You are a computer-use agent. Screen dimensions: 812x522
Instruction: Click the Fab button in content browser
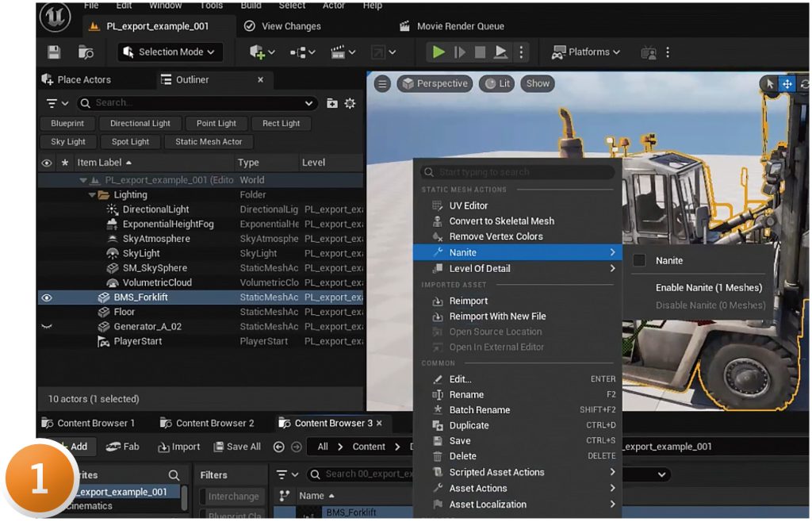(122, 447)
